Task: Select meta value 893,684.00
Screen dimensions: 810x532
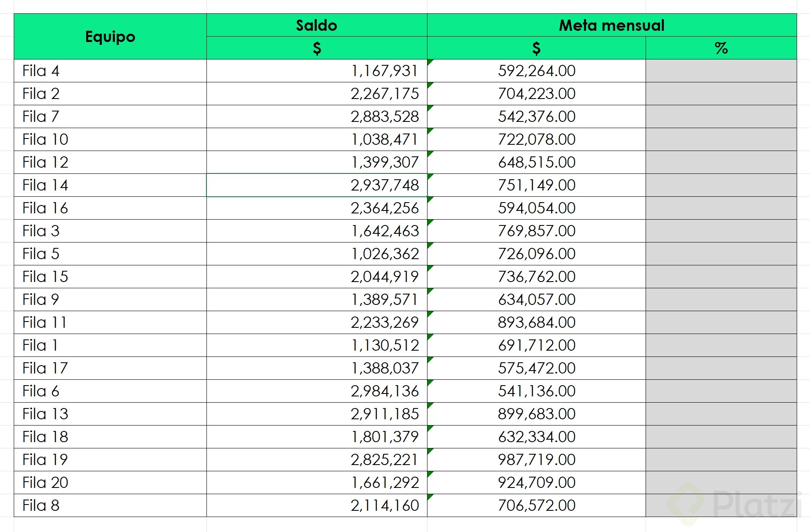Action: pyautogui.click(x=536, y=322)
